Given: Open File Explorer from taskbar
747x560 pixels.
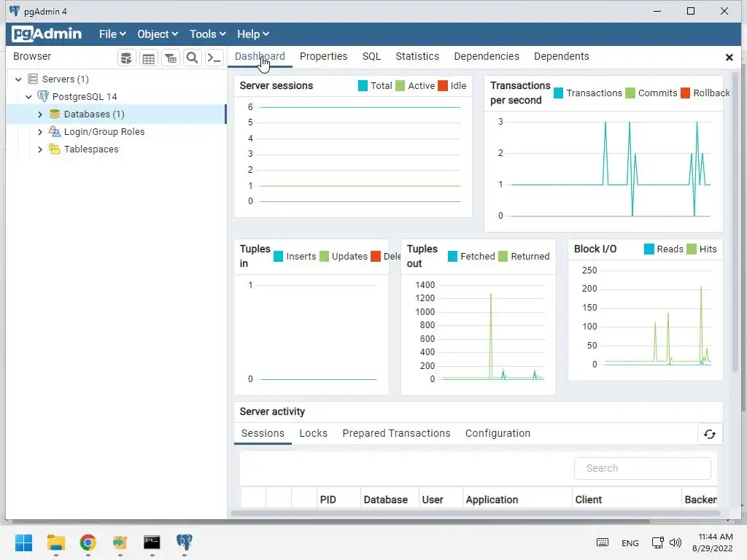Looking at the screenshot, I should pos(55,542).
